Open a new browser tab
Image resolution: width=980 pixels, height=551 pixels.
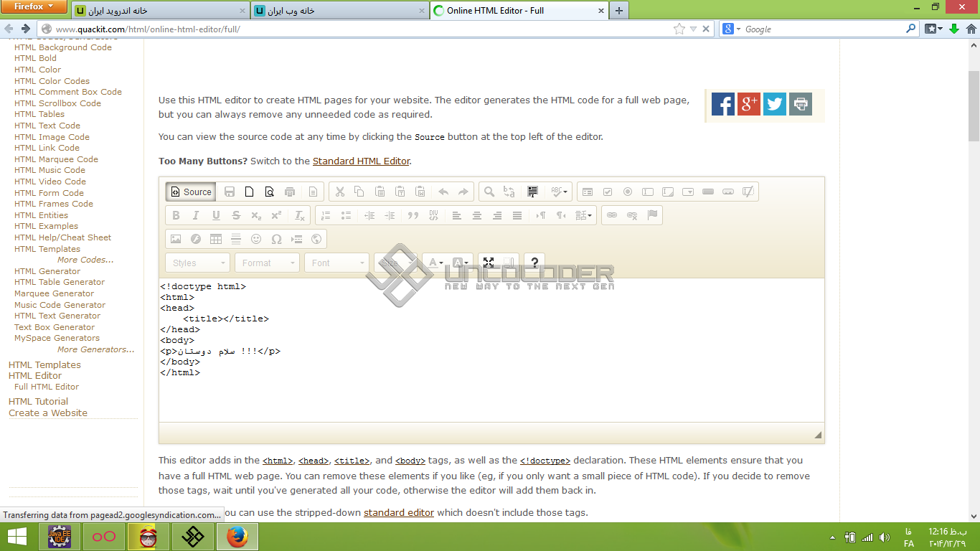tap(618, 11)
